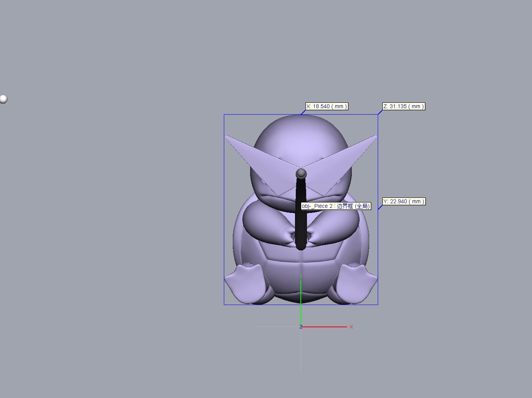Select the gray ball atop the black rod
Viewport: 532px width, 398px height.
[301, 173]
